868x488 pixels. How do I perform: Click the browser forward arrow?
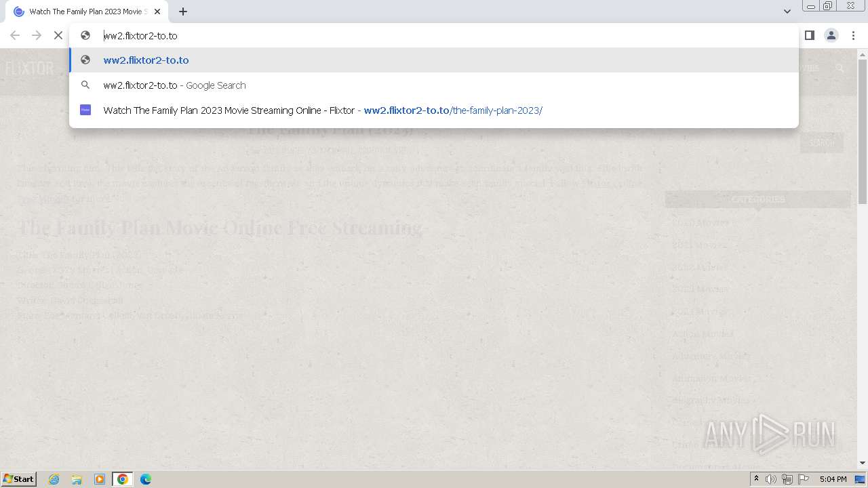37,35
